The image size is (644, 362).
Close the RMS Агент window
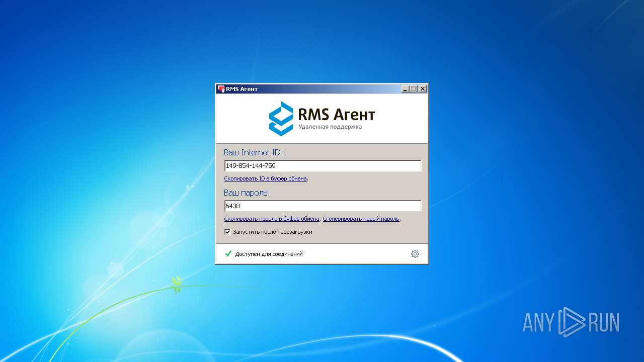click(x=423, y=89)
